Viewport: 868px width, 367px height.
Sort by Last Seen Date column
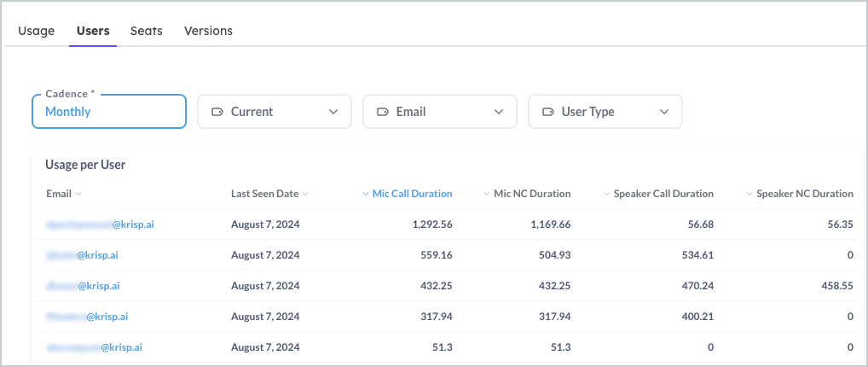pyautogui.click(x=264, y=194)
